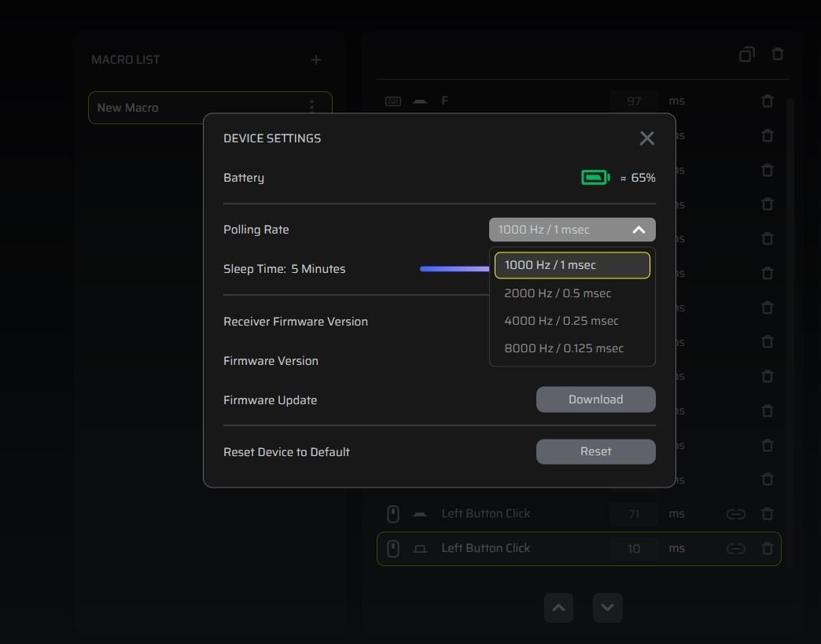Move selected step up with arrow button
The width and height of the screenshot is (821, 644).
558,608
